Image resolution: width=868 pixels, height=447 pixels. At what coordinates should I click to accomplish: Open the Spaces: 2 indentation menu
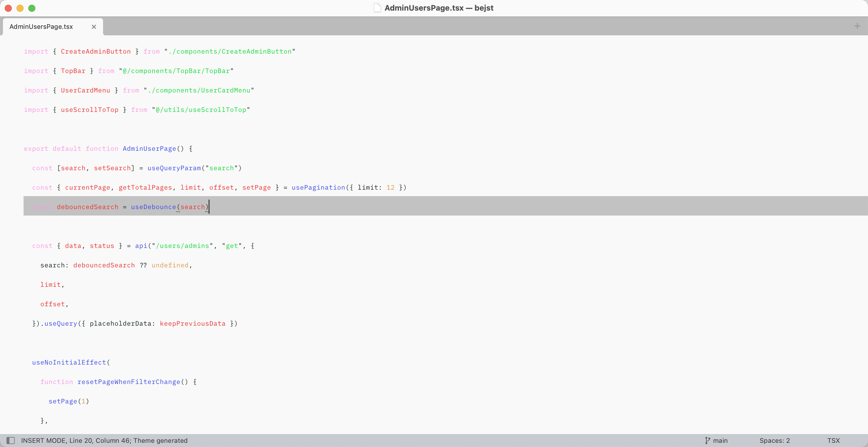click(x=774, y=440)
